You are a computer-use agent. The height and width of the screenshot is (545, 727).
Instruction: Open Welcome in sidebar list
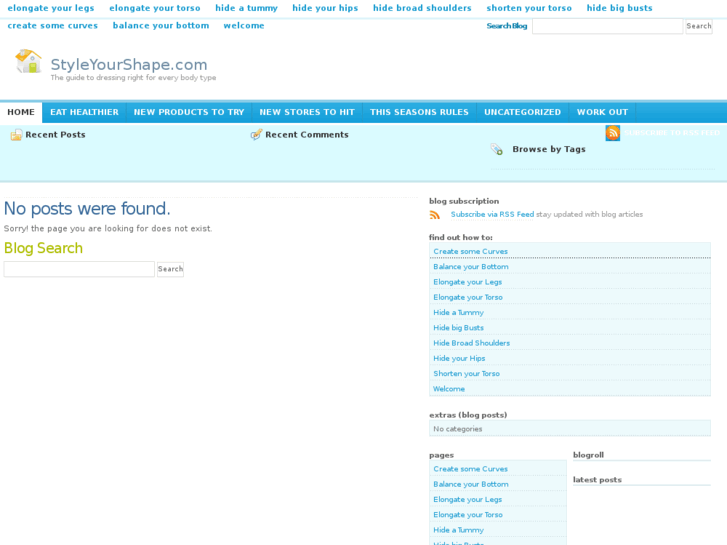(x=449, y=389)
